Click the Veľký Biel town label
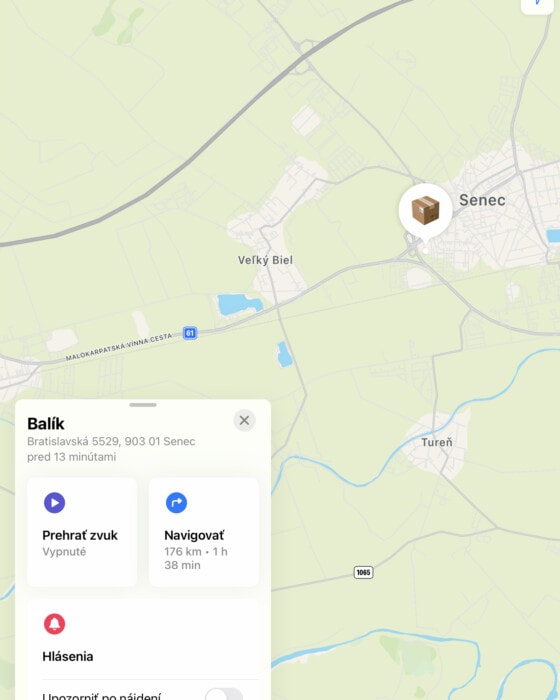The width and height of the screenshot is (560, 700). pyautogui.click(x=265, y=260)
